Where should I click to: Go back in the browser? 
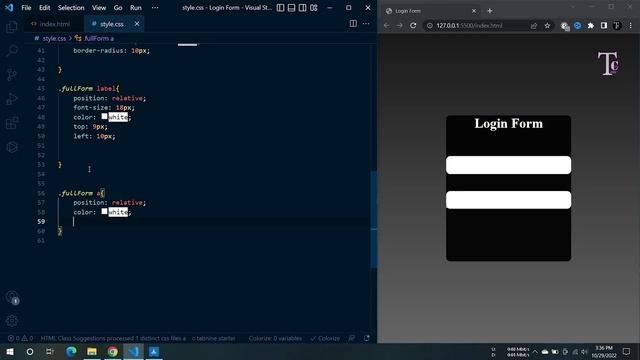coord(387,26)
